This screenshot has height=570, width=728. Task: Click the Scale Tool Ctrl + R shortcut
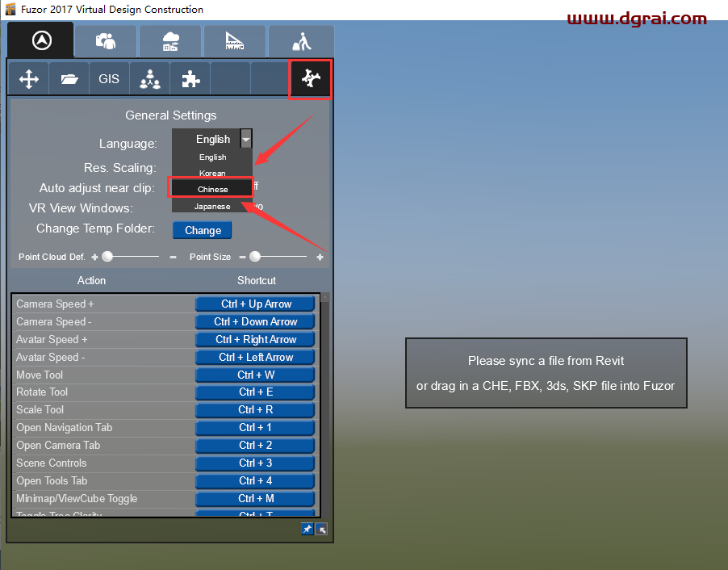[255, 409]
